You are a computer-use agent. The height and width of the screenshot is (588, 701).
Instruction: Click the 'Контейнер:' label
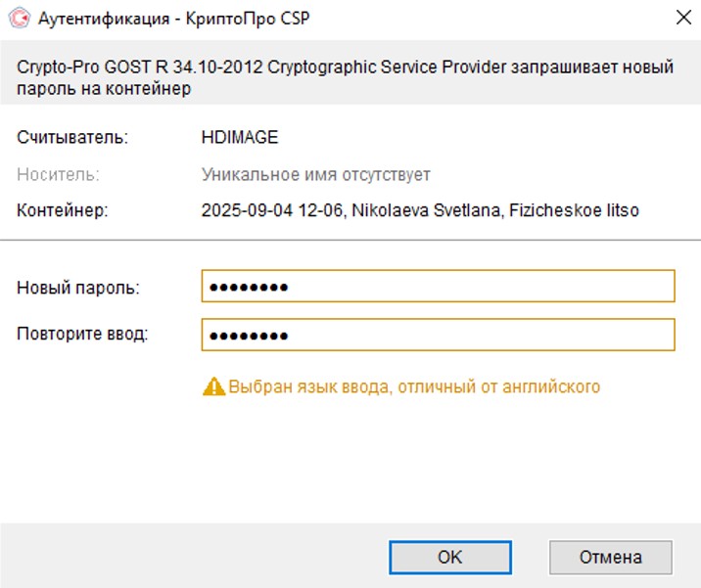62,210
